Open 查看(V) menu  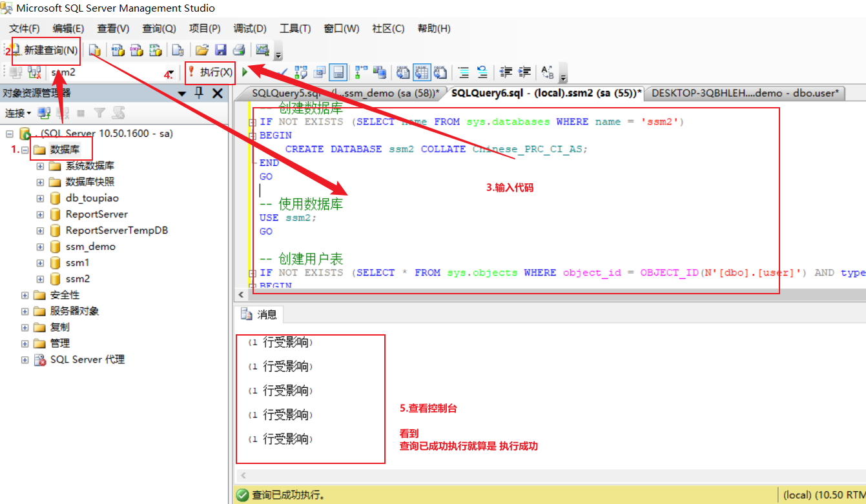[x=113, y=28]
